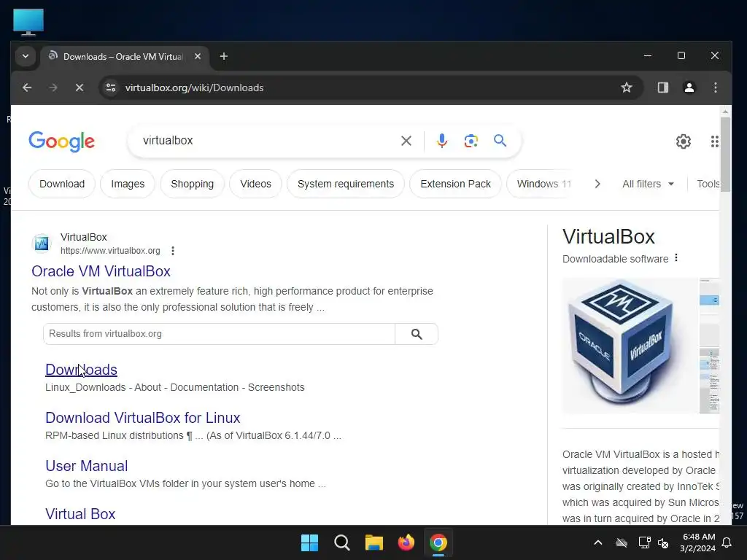
Task: View site information icon in address bar
Action: (111, 87)
